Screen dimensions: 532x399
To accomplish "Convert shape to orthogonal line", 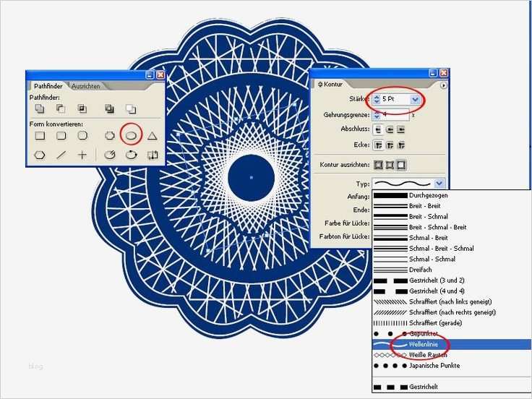I will (82, 155).
